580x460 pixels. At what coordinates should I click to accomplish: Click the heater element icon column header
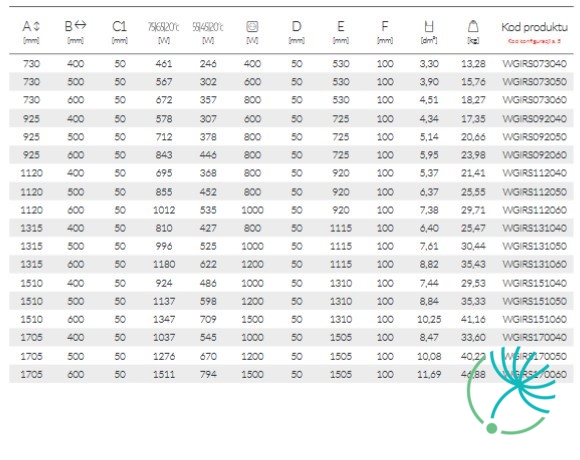tap(252, 27)
